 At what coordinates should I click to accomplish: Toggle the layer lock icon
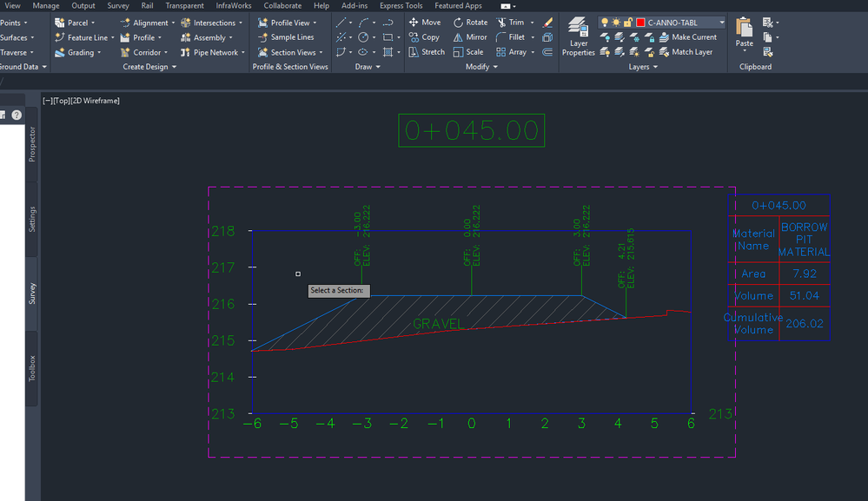(627, 23)
